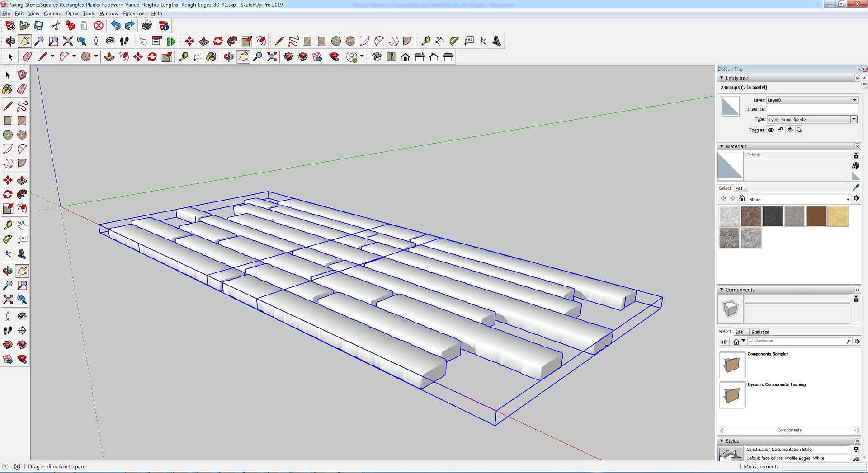This screenshot has height=473, width=868.
Task: Switch to the Statistics tab in Components
Action: click(760, 332)
